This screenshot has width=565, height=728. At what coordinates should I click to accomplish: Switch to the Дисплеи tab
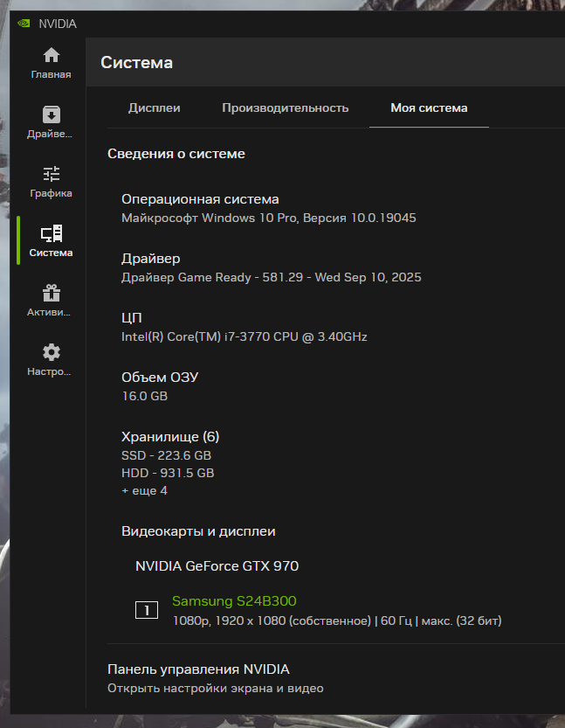[154, 107]
